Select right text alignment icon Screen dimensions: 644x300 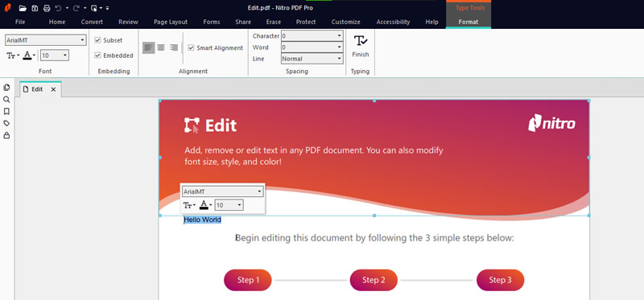pyautogui.click(x=174, y=47)
